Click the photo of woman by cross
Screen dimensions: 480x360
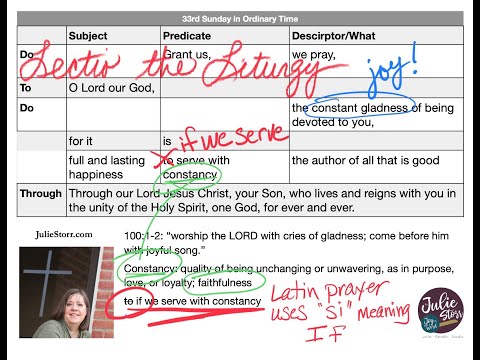click(66, 292)
